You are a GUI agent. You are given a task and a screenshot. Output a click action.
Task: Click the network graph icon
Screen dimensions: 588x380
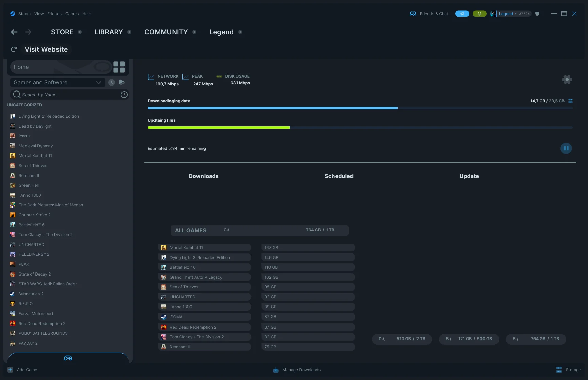[151, 77]
